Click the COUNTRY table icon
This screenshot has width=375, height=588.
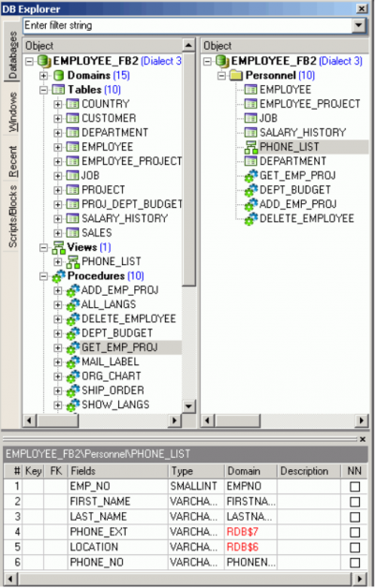(72, 104)
